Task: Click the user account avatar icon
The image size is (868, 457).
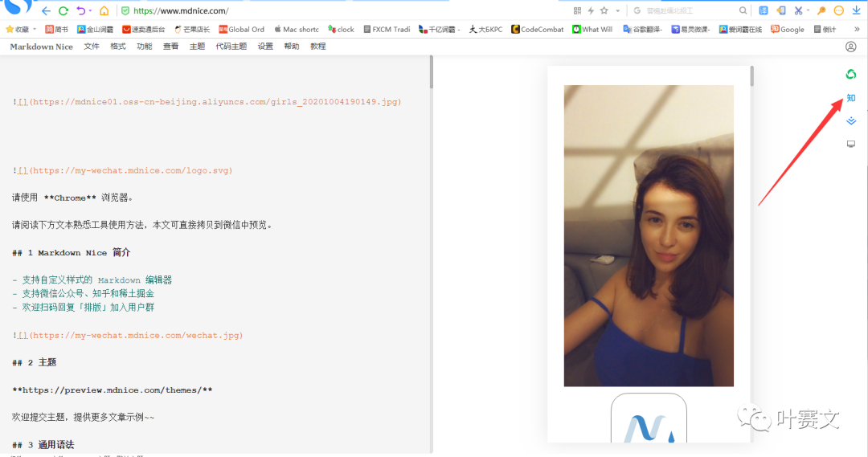Action: point(851,47)
